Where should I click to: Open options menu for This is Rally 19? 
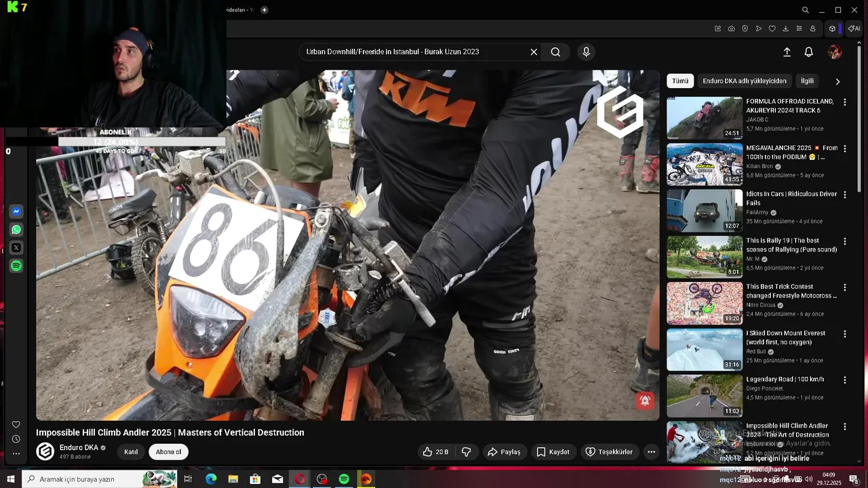pos(845,241)
